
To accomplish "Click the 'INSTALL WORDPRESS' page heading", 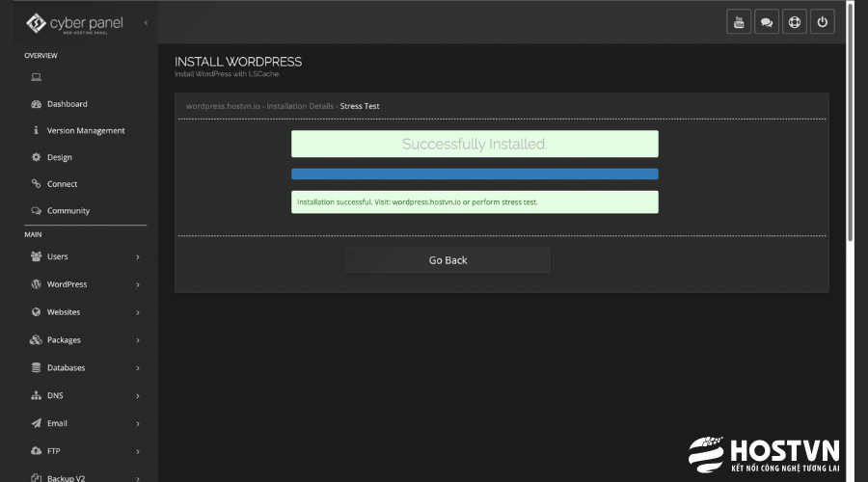I will click(238, 62).
